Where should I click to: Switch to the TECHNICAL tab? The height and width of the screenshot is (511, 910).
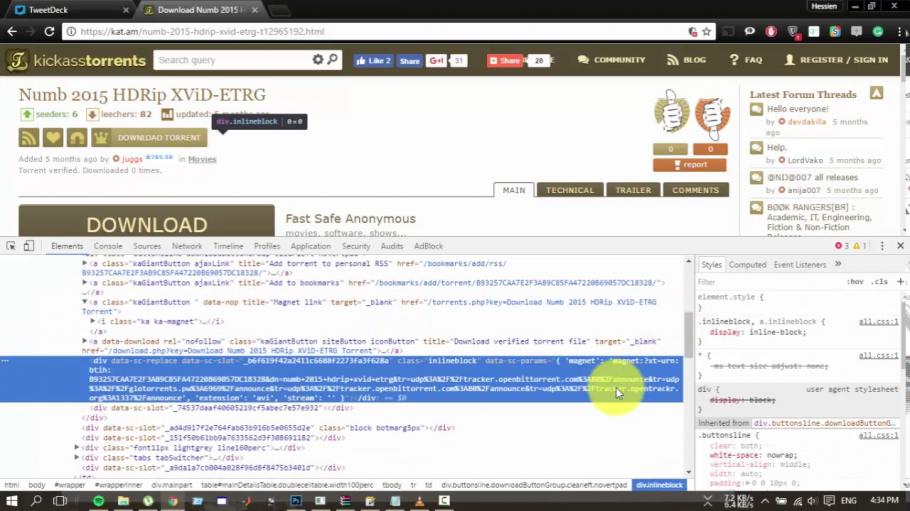(570, 190)
